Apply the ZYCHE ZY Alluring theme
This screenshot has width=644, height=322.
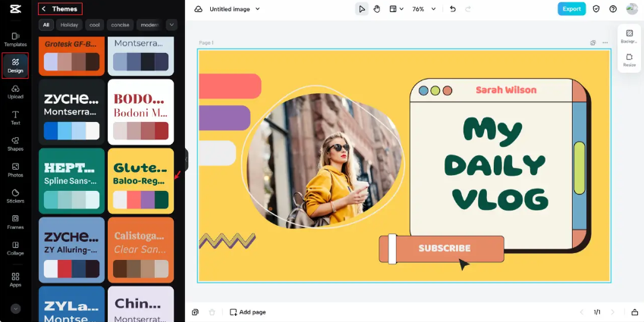tap(71, 250)
